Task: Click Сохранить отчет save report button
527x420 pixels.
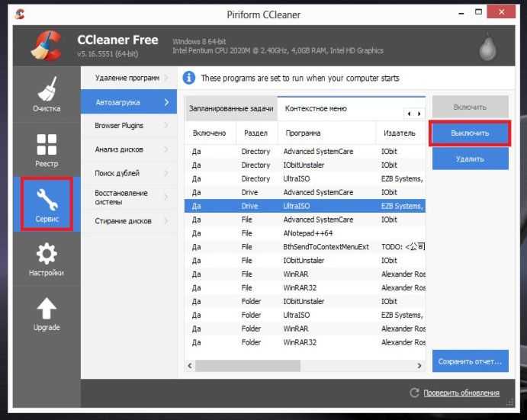Action: pyautogui.click(x=470, y=361)
